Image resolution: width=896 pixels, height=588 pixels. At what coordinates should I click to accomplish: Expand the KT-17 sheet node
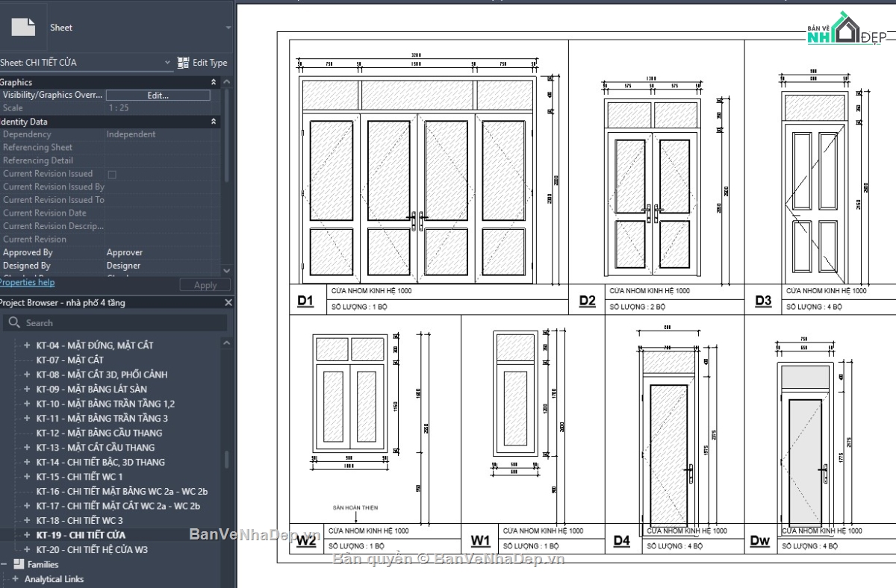27,506
